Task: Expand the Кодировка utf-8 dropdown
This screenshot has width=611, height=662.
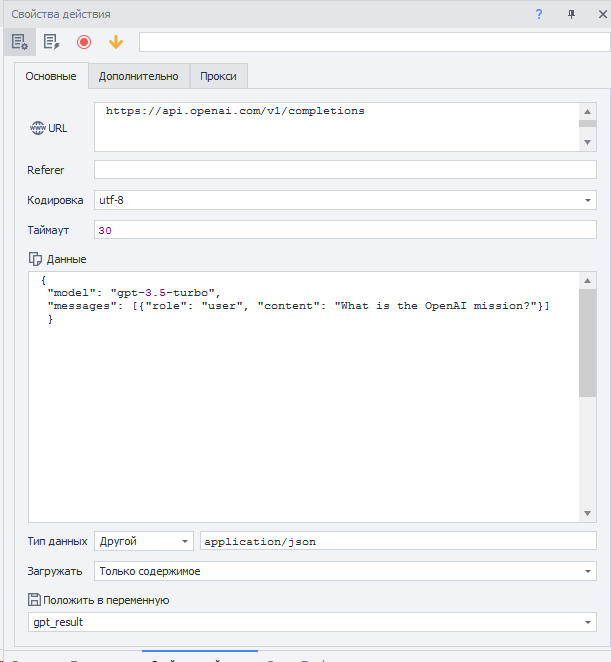Action: pyautogui.click(x=588, y=200)
